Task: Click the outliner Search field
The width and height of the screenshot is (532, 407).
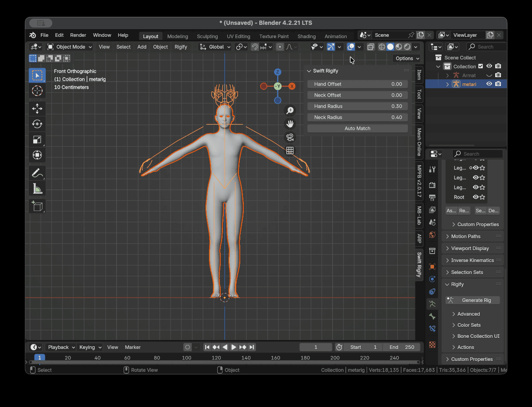Action: 487,47
